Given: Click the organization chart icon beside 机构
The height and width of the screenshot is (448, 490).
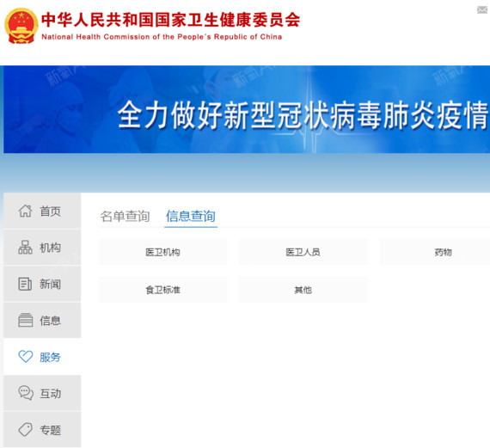Looking at the screenshot, I should click(25, 248).
